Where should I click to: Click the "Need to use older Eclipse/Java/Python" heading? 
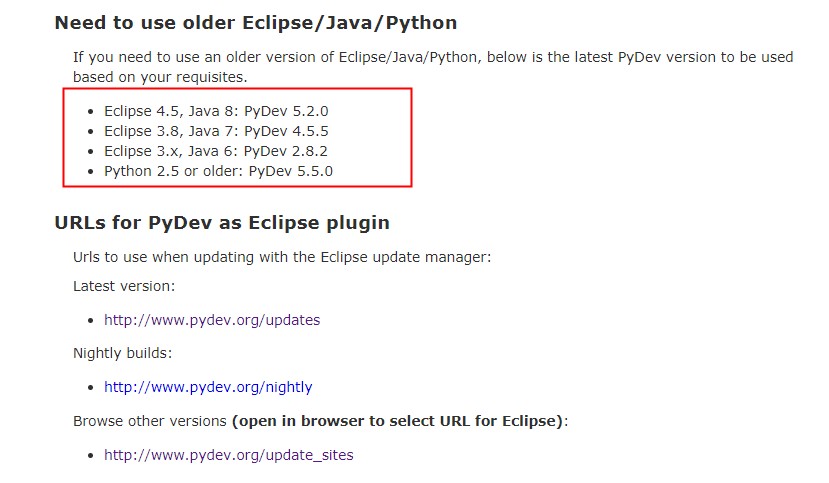click(x=255, y=22)
